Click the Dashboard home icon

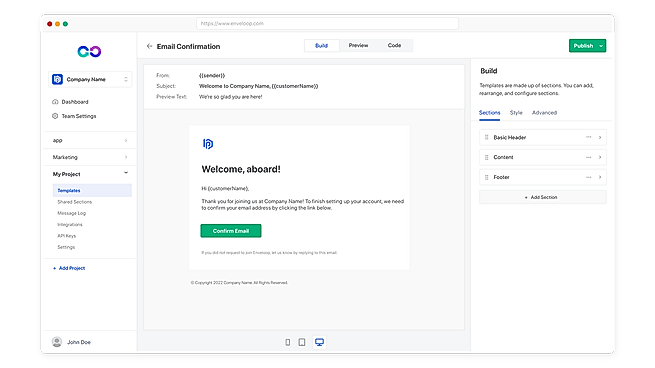[55, 102]
